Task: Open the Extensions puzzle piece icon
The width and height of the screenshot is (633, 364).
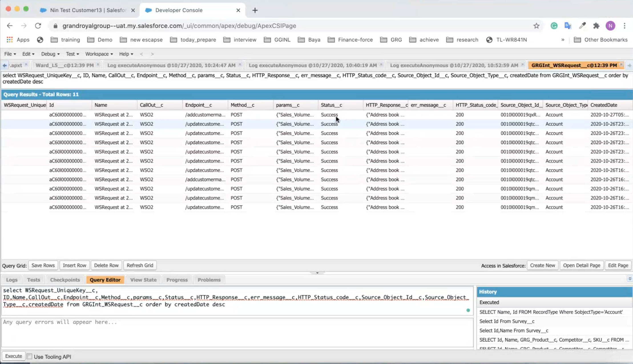Action: pyautogui.click(x=596, y=26)
